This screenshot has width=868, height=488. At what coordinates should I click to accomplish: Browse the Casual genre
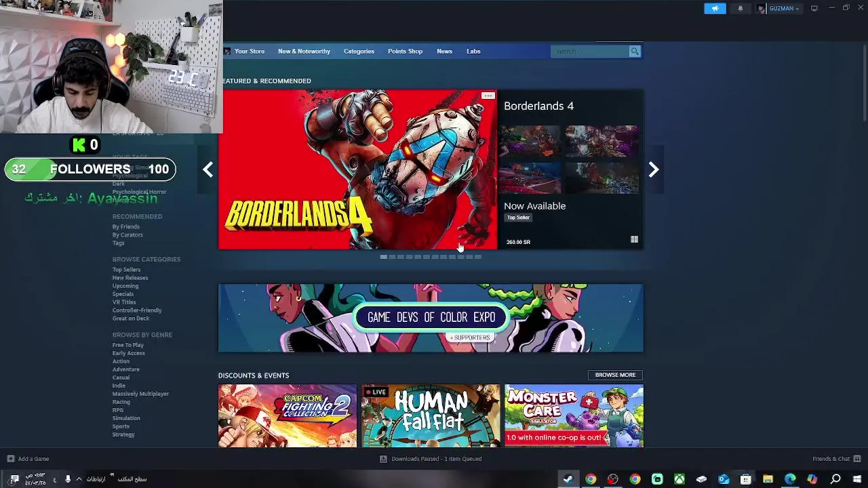[121, 378]
